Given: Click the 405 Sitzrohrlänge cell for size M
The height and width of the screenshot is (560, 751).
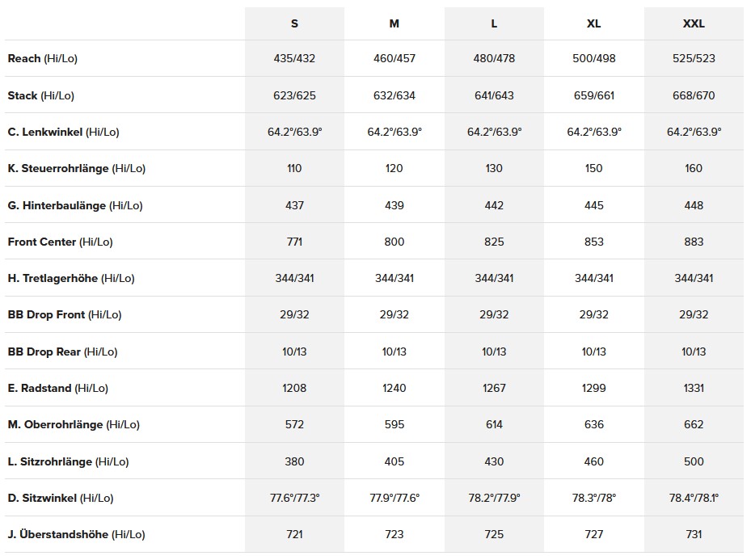Looking at the screenshot, I should tap(394, 461).
